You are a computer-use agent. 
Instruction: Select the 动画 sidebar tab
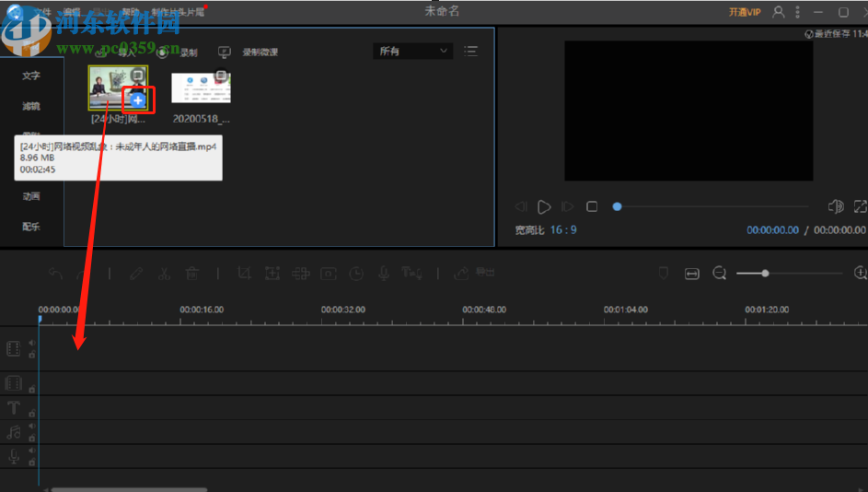[x=31, y=195]
